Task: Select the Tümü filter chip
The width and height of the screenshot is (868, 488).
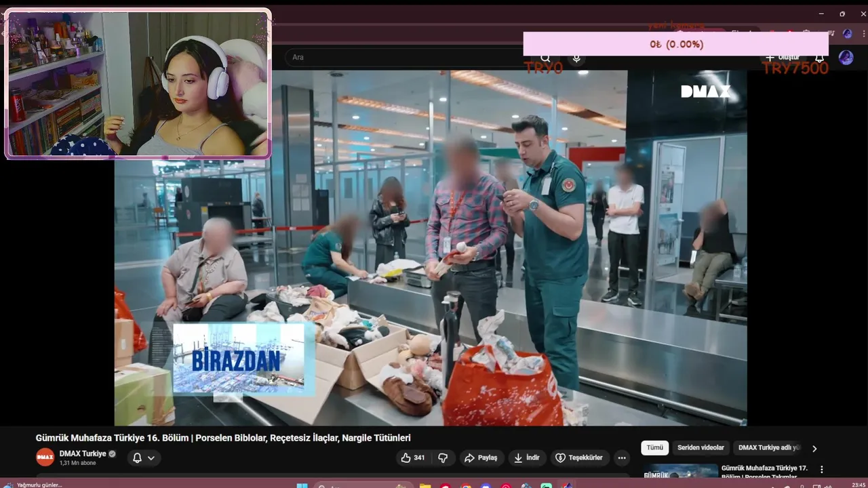Action: point(654,448)
